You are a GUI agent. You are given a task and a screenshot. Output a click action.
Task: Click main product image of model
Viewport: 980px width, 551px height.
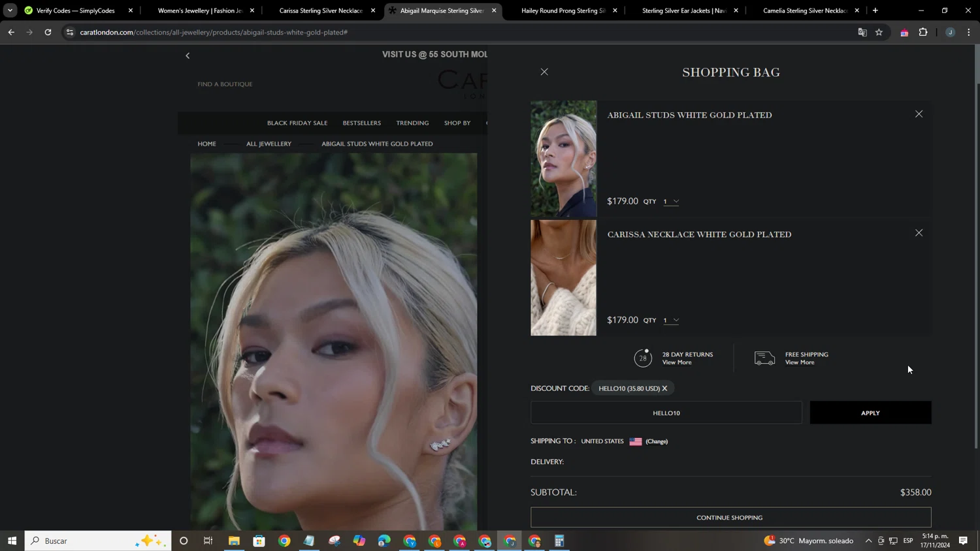333,341
